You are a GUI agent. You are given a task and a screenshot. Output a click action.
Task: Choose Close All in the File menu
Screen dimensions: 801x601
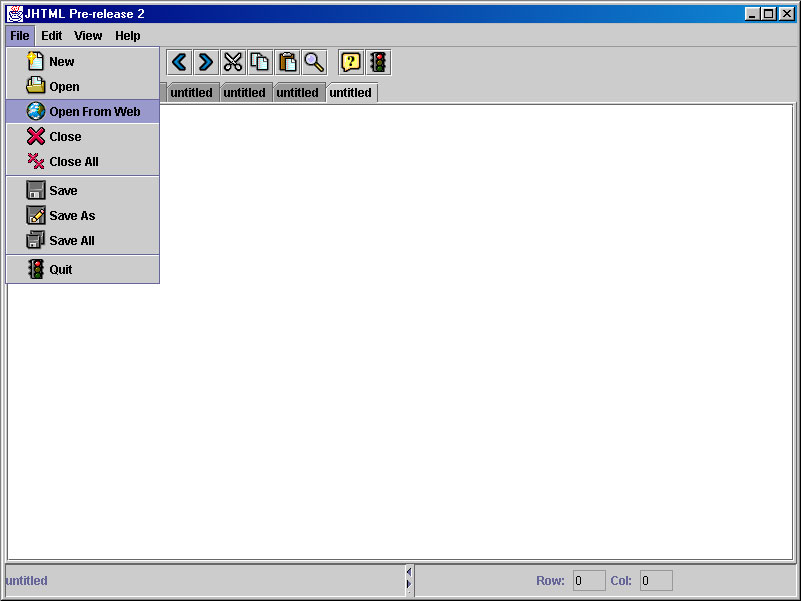[x=73, y=162]
